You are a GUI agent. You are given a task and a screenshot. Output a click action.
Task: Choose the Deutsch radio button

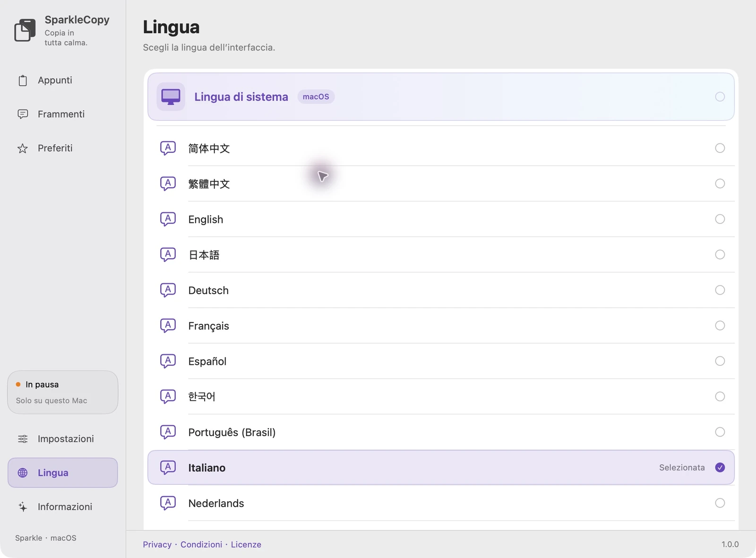coord(720,290)
